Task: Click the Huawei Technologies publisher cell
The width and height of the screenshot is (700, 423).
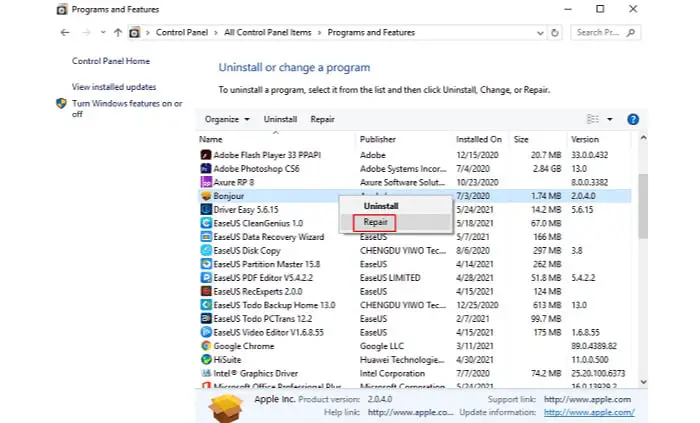Action: (x=402, y=360)
